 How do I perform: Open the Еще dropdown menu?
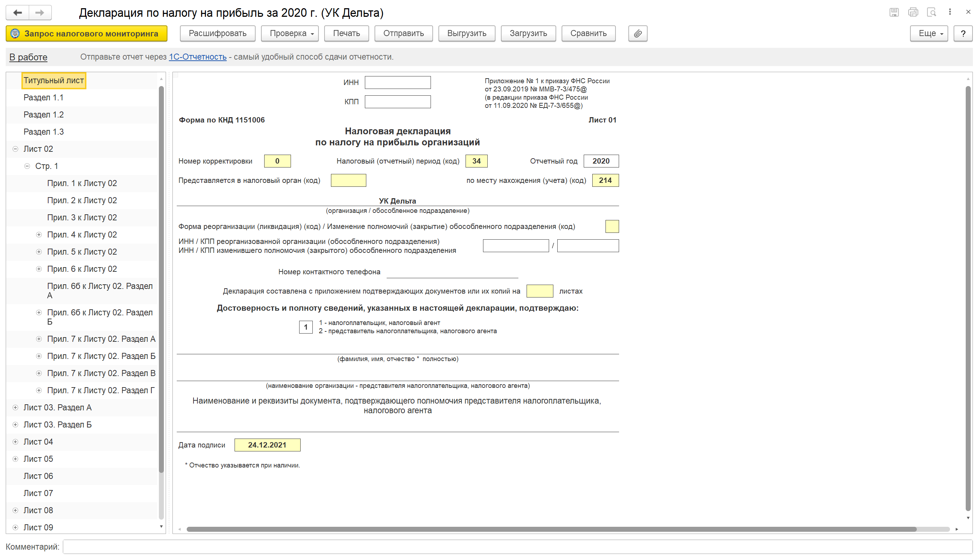(x=929, y=34)
